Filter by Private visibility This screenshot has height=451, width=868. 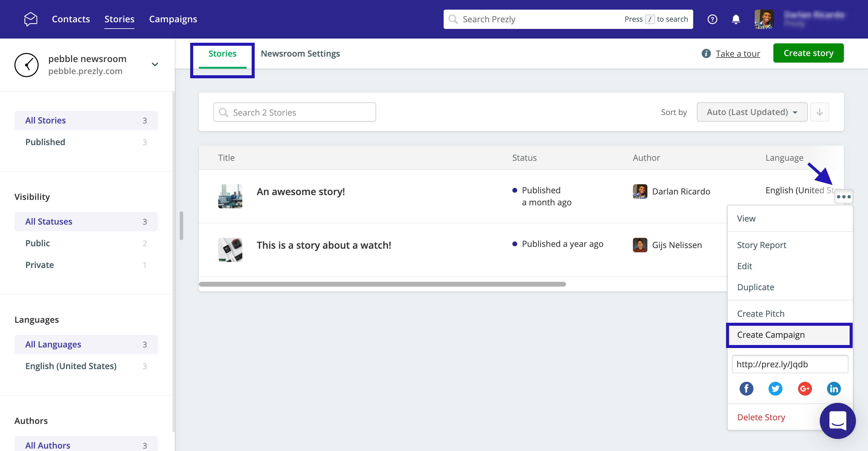(86, 265)
